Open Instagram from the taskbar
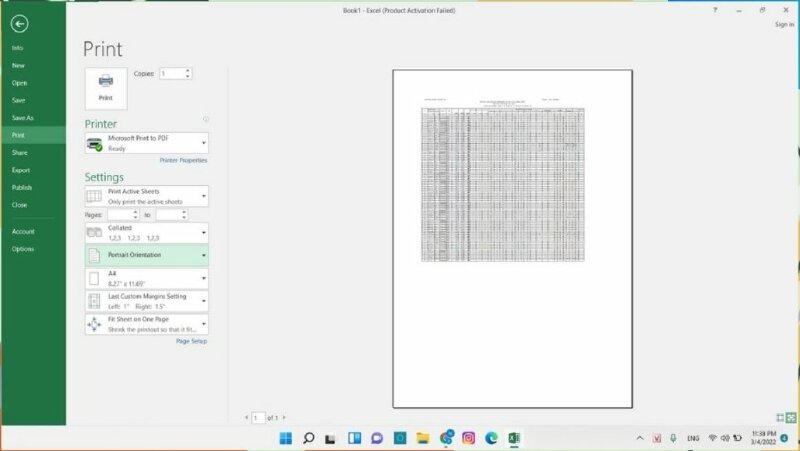The height and width of the screenshot is (451, 800). click(468, 438)
